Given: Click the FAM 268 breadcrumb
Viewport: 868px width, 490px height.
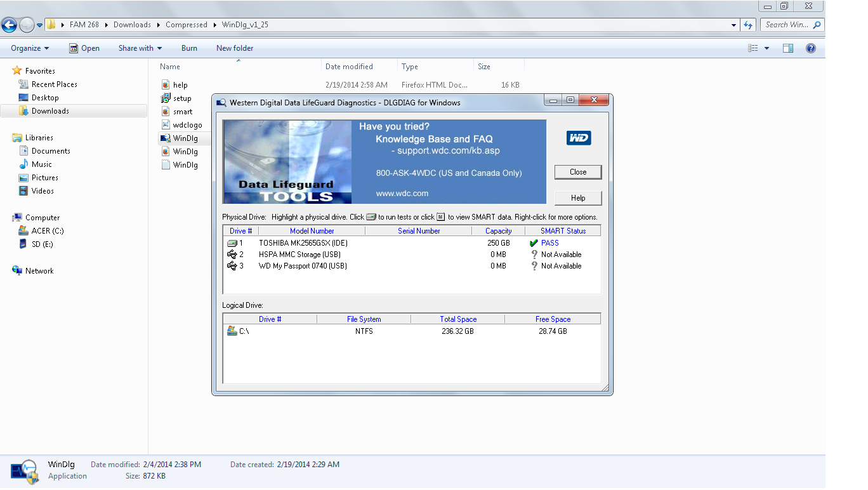Looking at the screenshot, I should (x=84, y=25).
